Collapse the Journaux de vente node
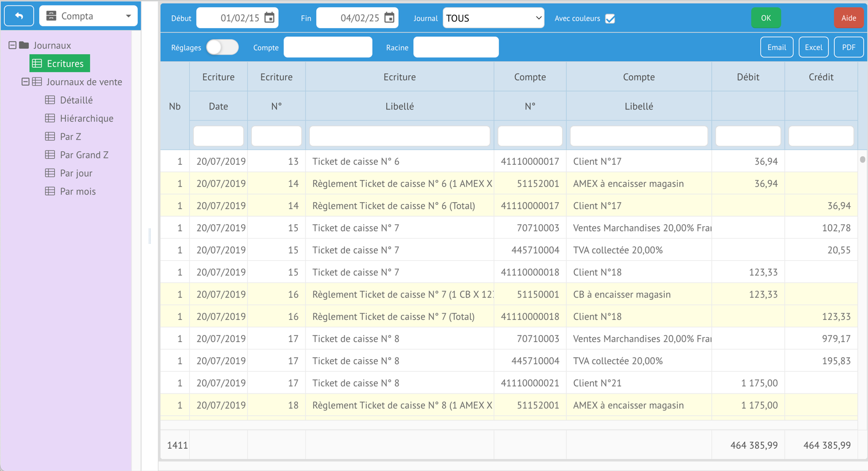 (x=25, y=82)
